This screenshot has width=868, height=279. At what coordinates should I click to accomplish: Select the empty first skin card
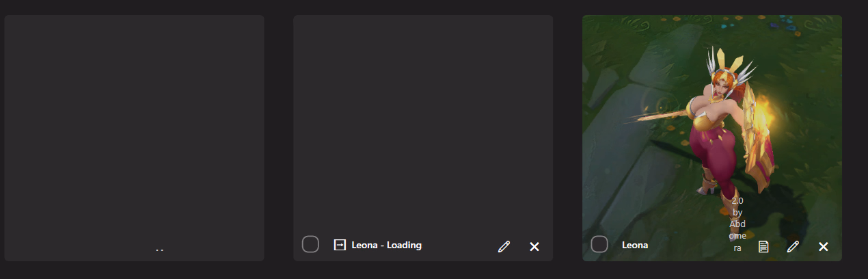[x=134, y=130]
